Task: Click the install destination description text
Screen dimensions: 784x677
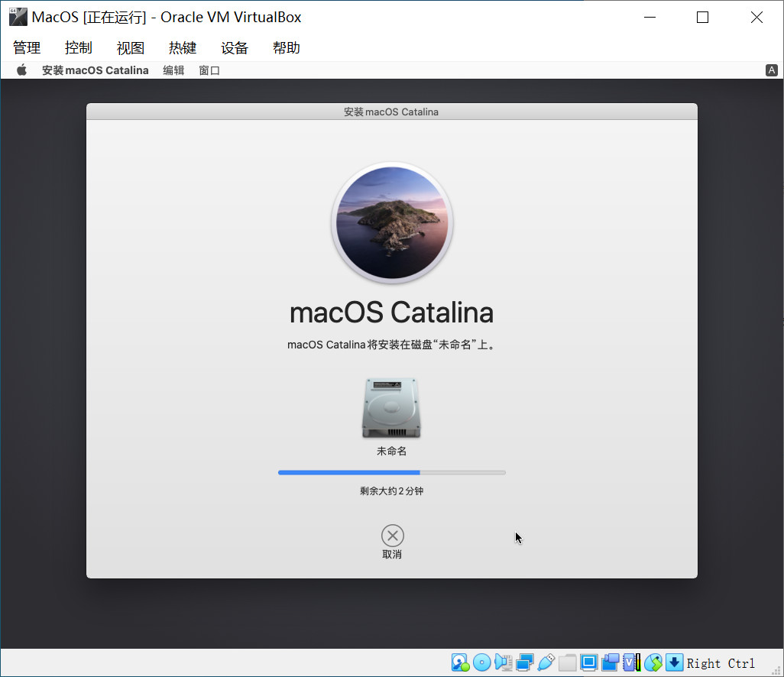Action: [x=391, y=345]
